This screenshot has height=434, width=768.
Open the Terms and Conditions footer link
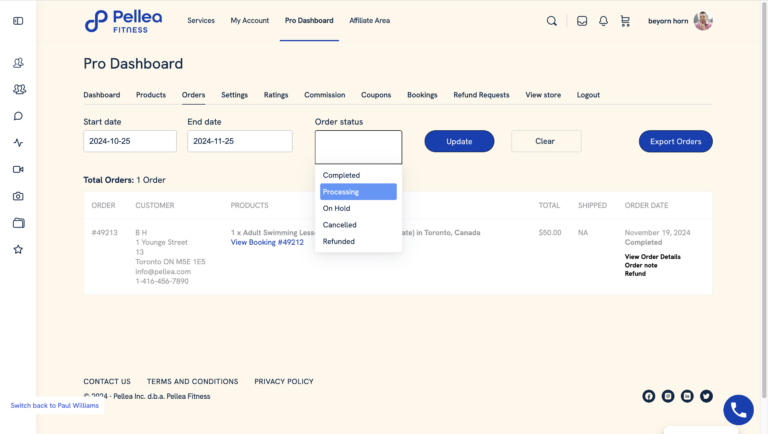tap(192, 381)
